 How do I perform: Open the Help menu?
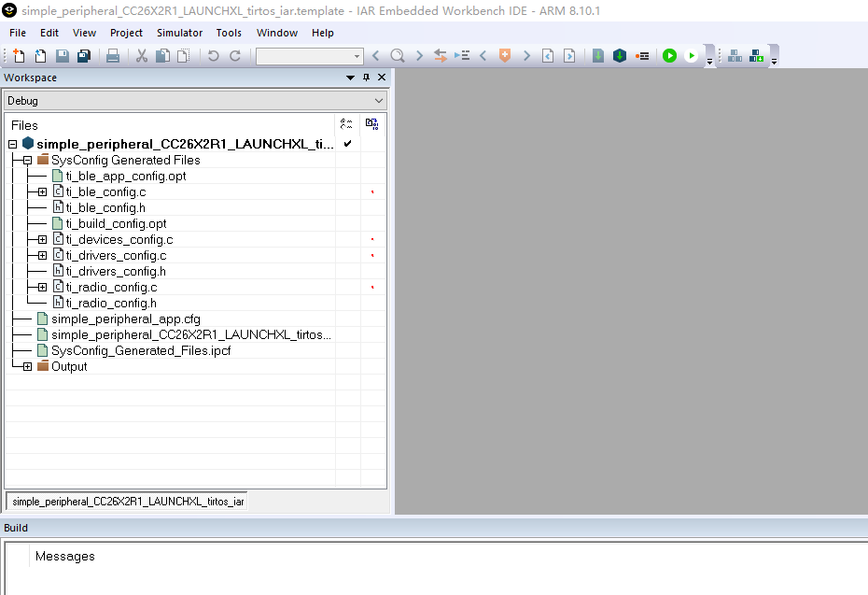322,33
